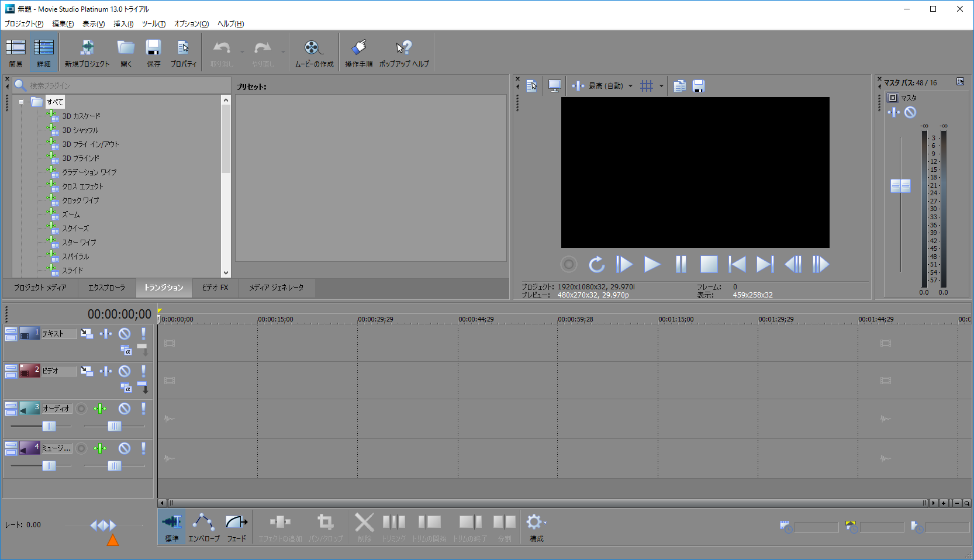Switch to the プロジェクト メディア tab
This screenshot has height=560, width=974.
40,288
